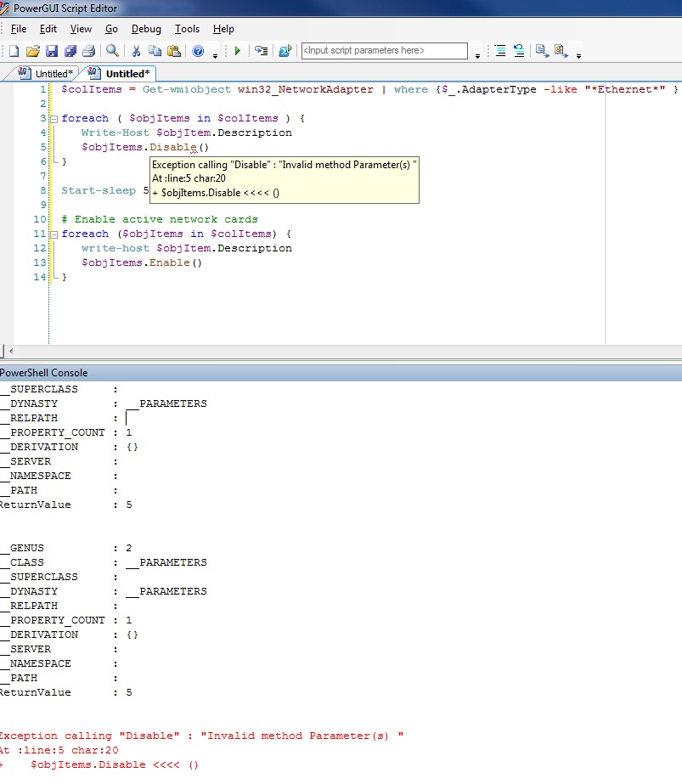Click the PowerGUI app icon in title bar
The width and height of the screenshot is (682, 784).
4,8
